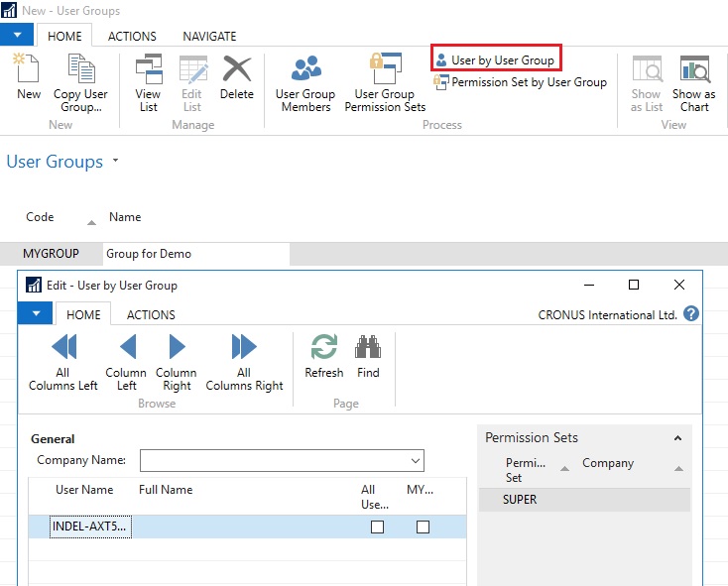Expand the User Groups title dropdown
This screenshot has height=586, width=728.
point(115,161)
